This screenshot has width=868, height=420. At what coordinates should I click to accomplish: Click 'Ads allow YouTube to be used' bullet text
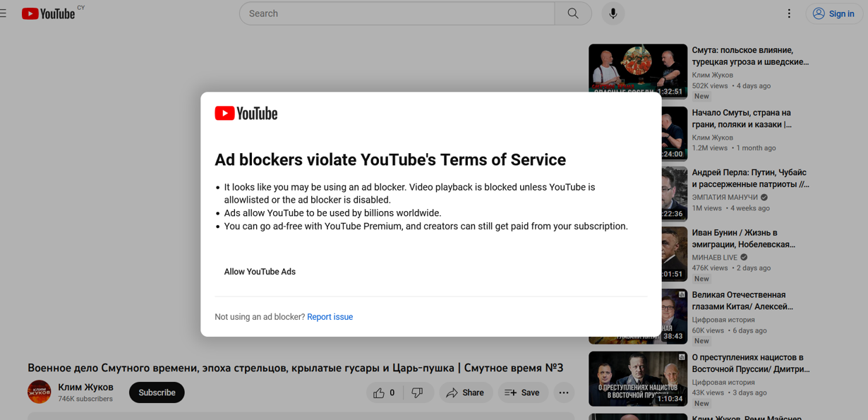pos(332,213)
